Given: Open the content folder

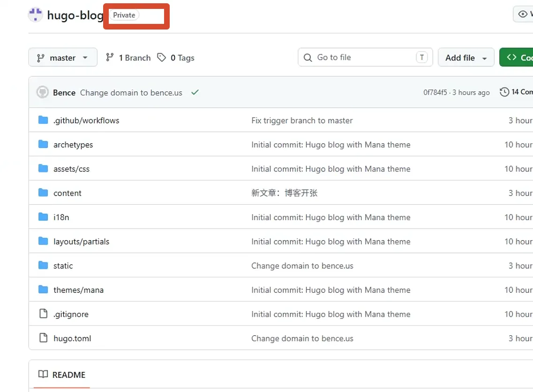Looking at the screenshot, I should [x=68, y=193].
